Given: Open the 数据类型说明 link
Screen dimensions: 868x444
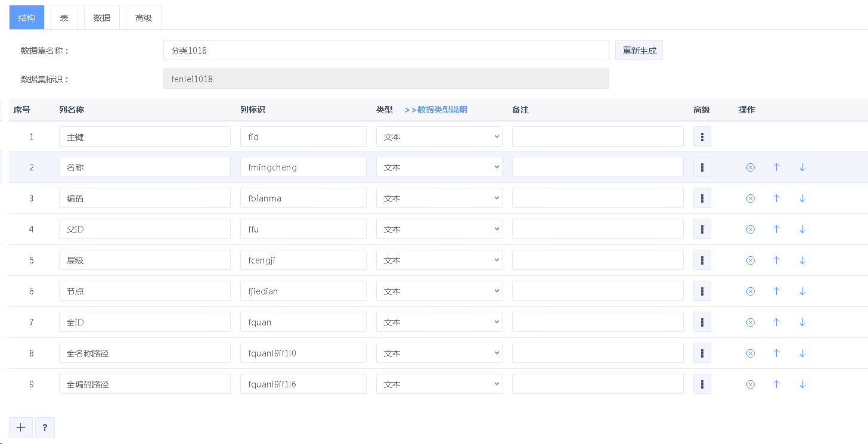Looking at the screenshot, I should pyautogui.click(x=436, y=110).
